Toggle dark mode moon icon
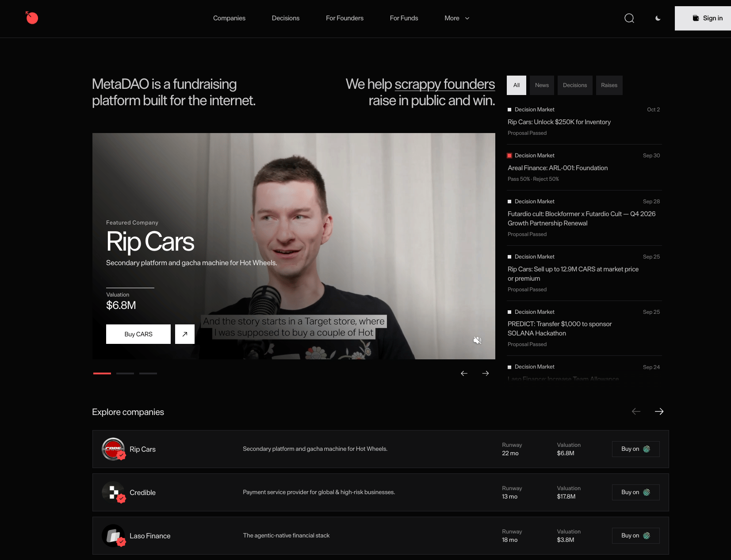The width and height of the screenshot is (731, 560). tap(658, 18)
